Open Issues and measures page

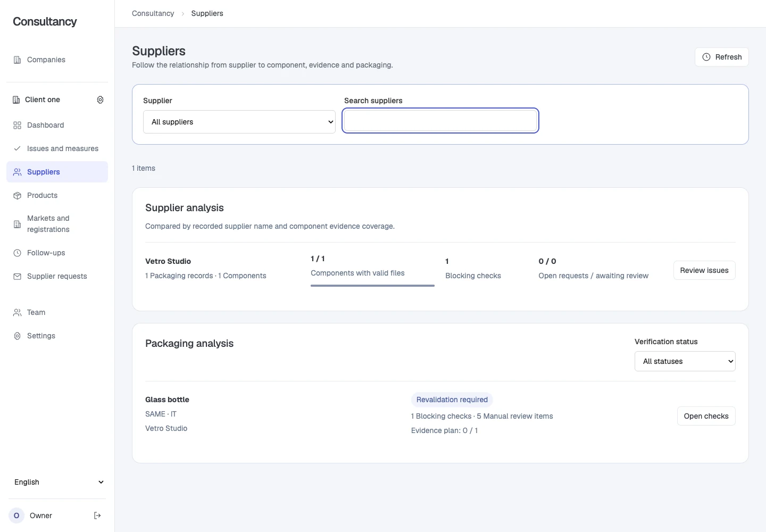57,149
